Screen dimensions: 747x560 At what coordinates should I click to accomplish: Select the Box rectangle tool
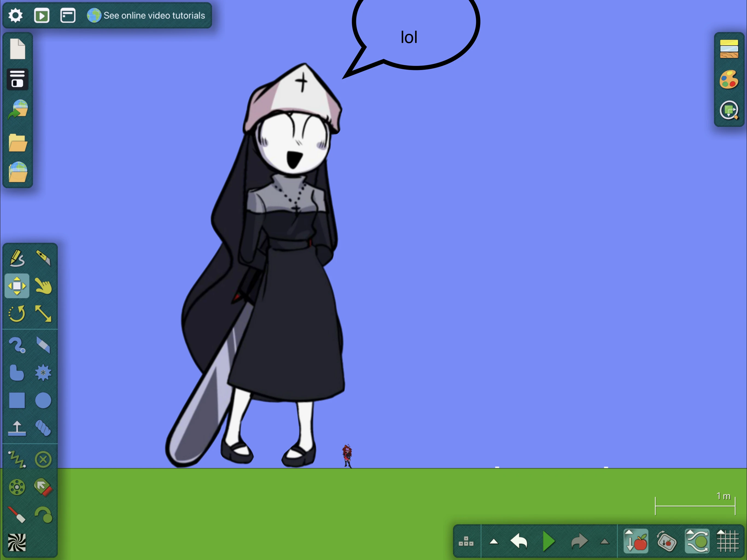17,401
